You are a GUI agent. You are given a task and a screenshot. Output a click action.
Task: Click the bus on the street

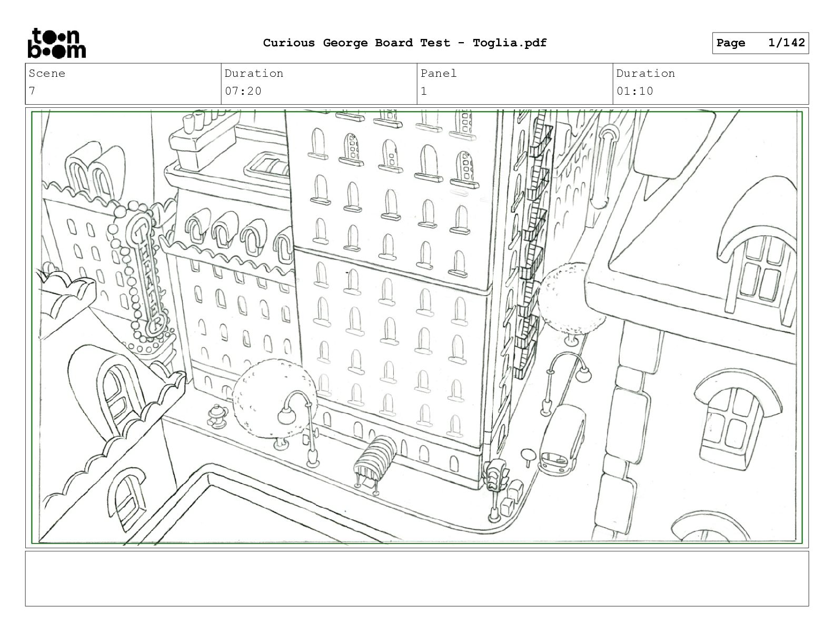click(x=561, y=440)
